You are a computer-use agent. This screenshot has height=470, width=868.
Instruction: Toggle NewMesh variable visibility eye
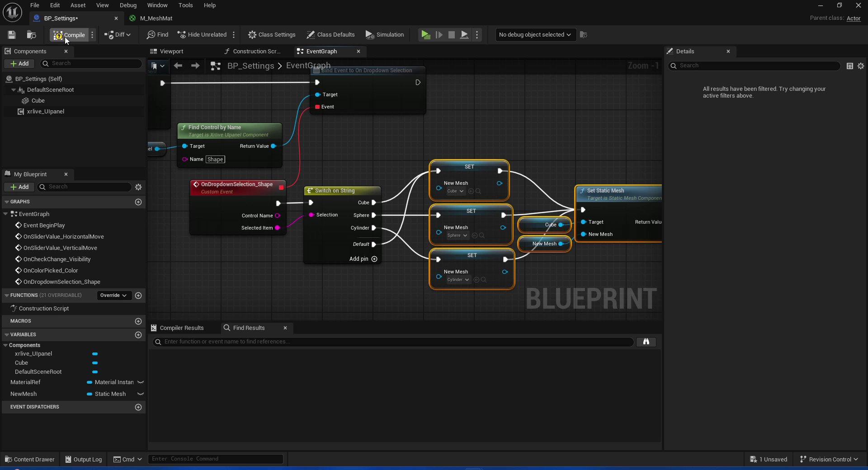pyautogui.click(x=141, y=394)
